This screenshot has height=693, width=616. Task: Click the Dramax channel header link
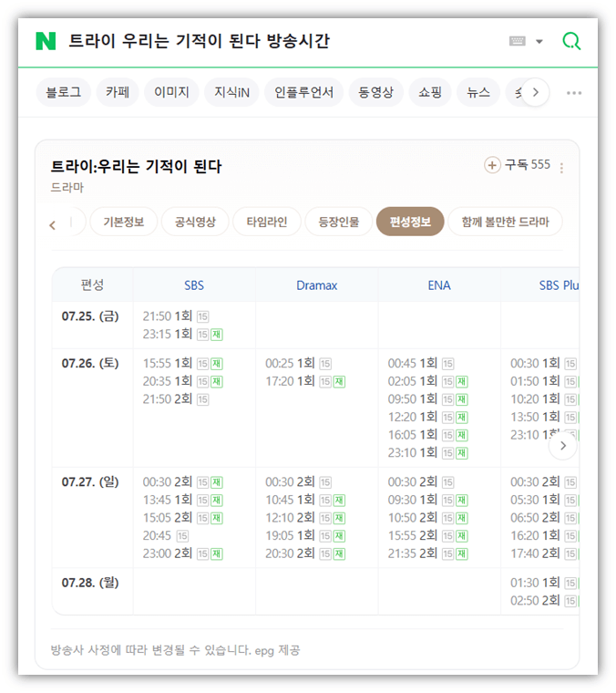(316, 285)
